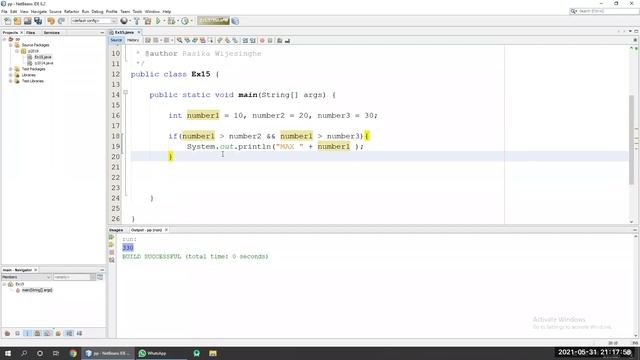This screenshot has width=640, height=360.
Task: Open the Source menu
Action: coord(55,11)
